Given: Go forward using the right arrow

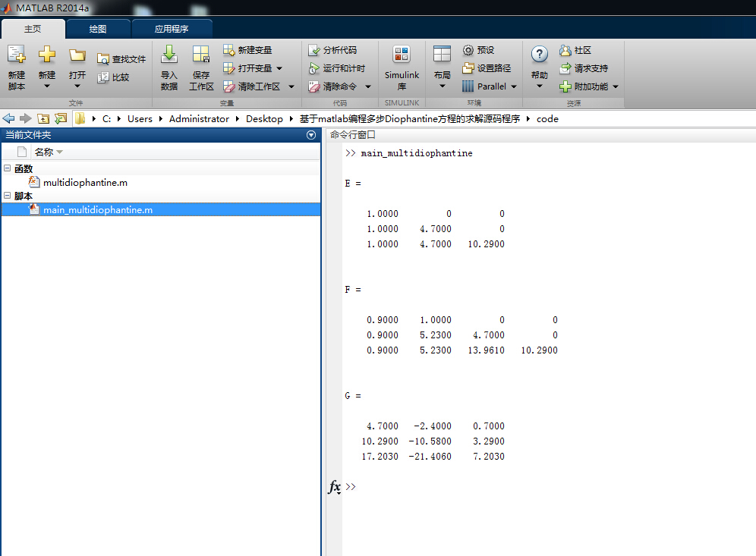Looking at the screenshot, I should (x=26, y=118).
